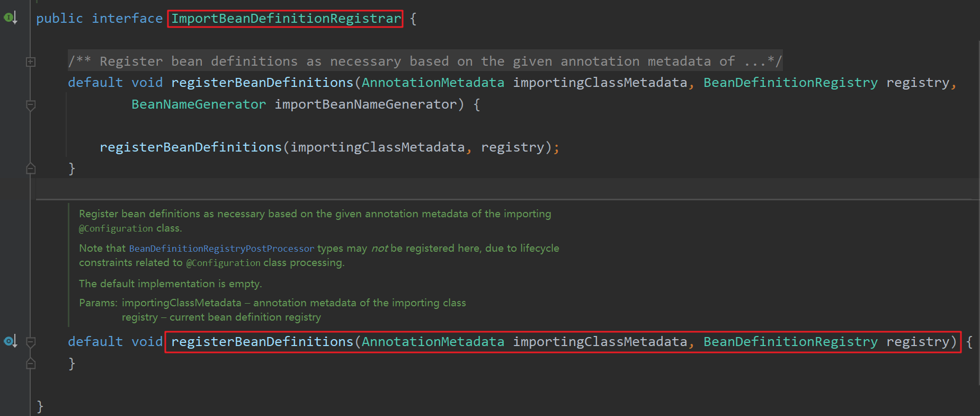This screenshot has width=980, height=416.
Task: Click the "Params:" label in the rendered doc
Action: click(x=98, y=303)
